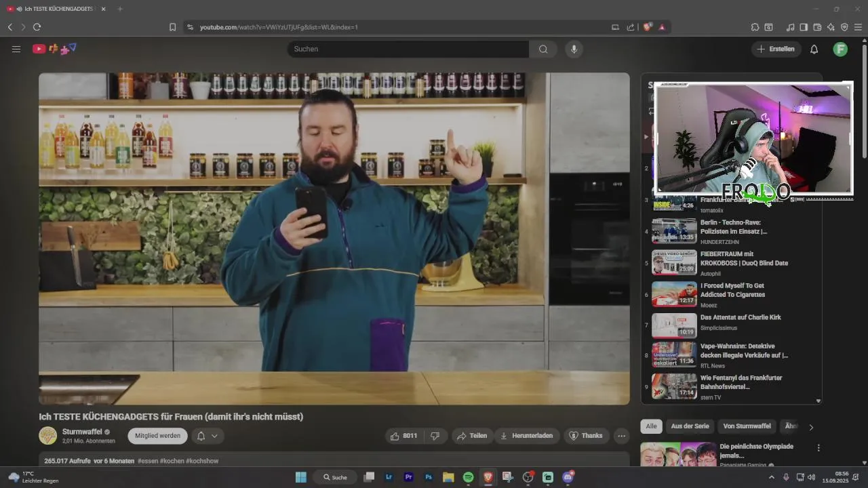Screen dimensions: 868x488
Task: Reload the page in the browser
Action: (x=37, y=27)
